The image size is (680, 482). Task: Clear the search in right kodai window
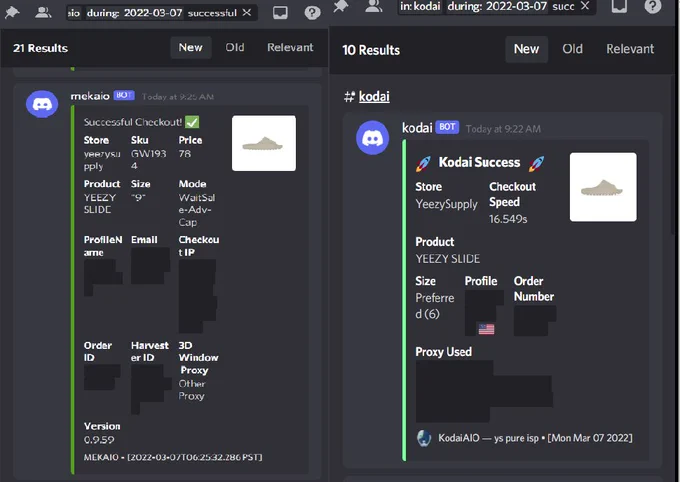click(x=585, y=6)
